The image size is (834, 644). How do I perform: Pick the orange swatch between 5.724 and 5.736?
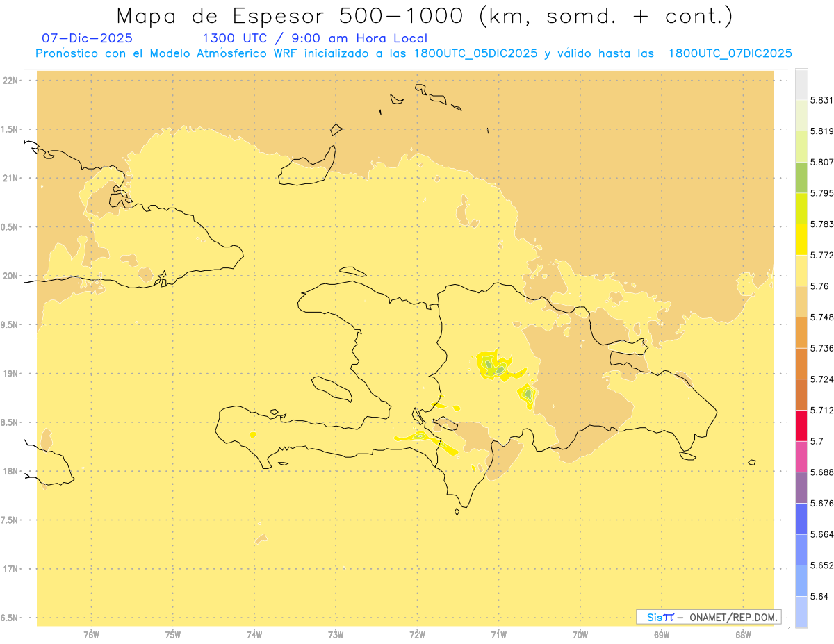click(x=801, y=363)
